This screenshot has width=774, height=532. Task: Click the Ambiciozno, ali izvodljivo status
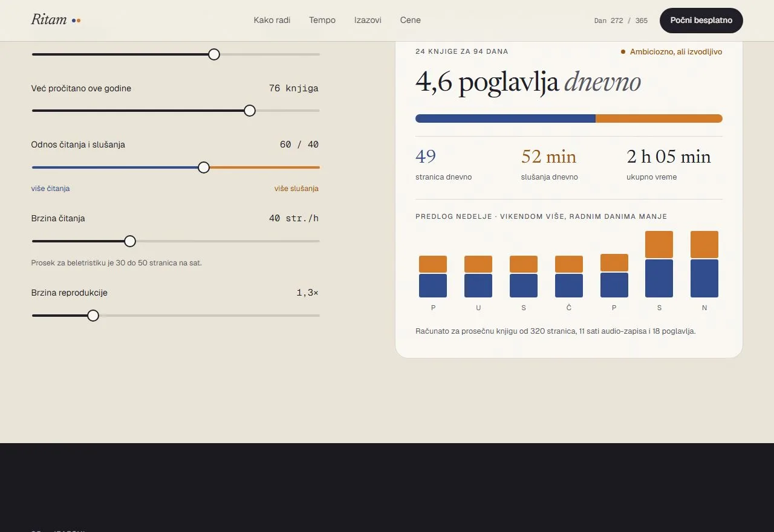coord(671,52)
